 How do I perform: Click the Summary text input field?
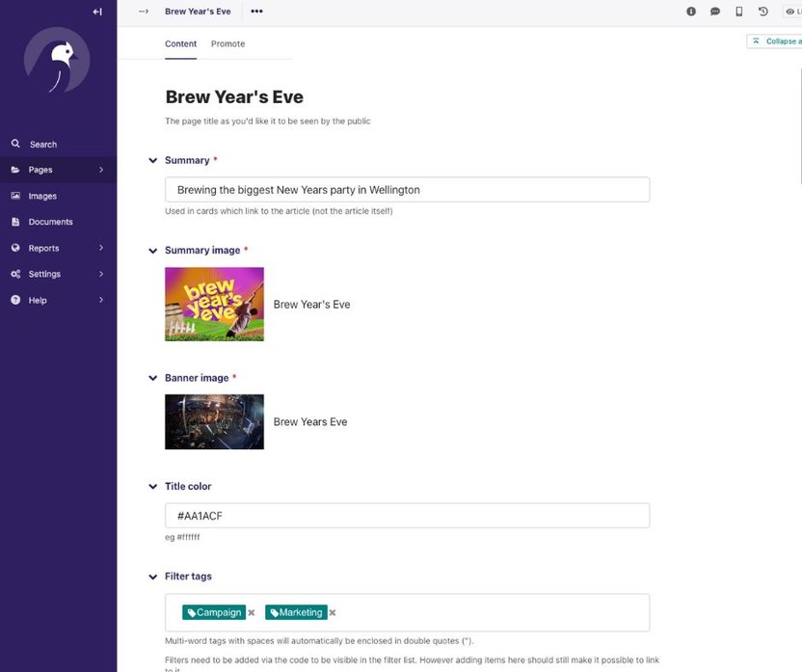pos(407,190)
